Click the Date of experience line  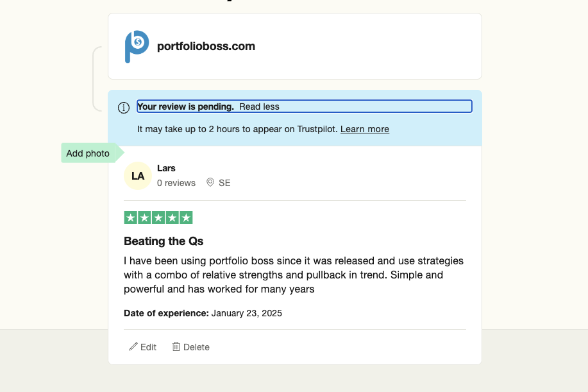203,313
